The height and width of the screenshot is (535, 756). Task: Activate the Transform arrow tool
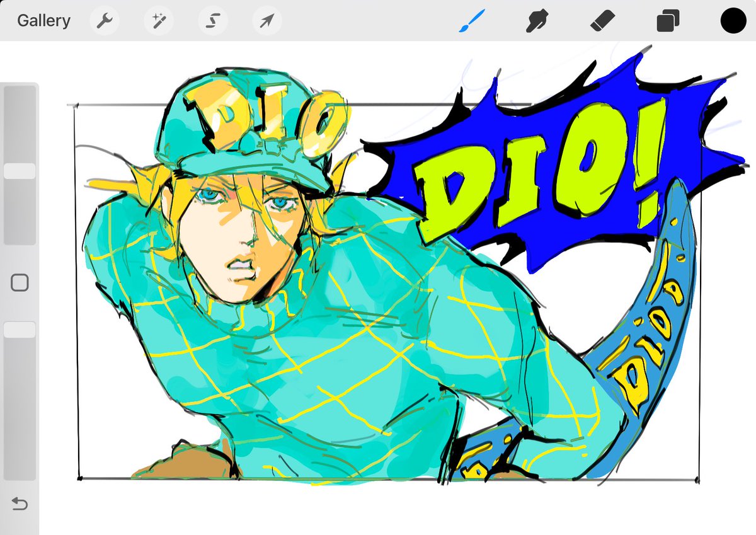(x=266, y=21)
